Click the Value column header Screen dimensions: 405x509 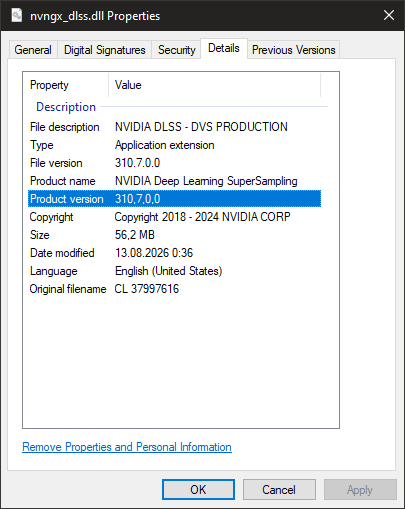[214, 85]
